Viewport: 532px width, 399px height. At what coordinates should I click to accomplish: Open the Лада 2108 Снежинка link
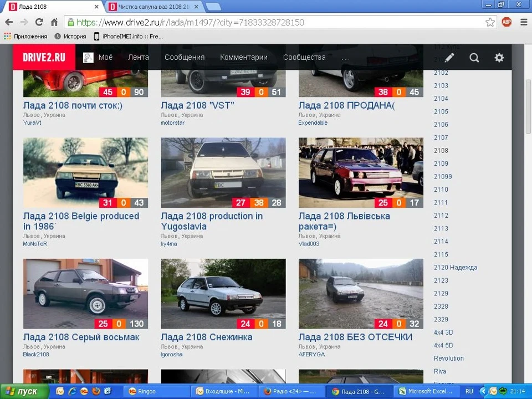(207, 337)
